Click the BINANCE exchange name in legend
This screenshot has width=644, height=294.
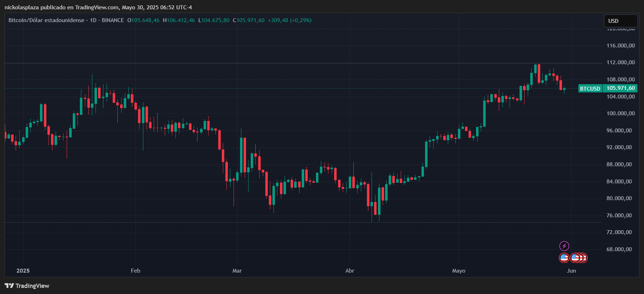[113, 20]
